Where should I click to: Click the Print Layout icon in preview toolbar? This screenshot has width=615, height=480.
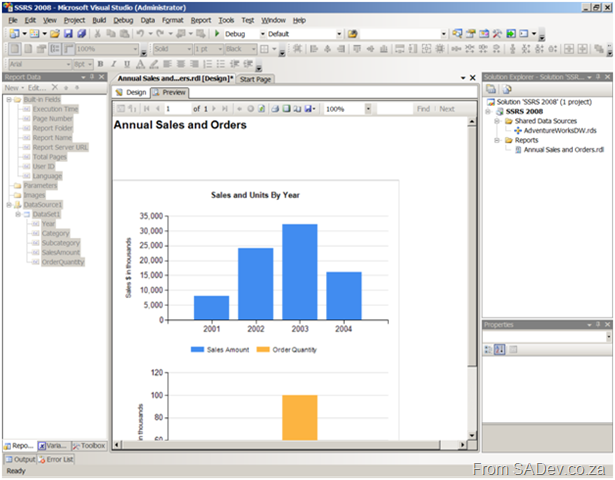(x=287, y=109)
